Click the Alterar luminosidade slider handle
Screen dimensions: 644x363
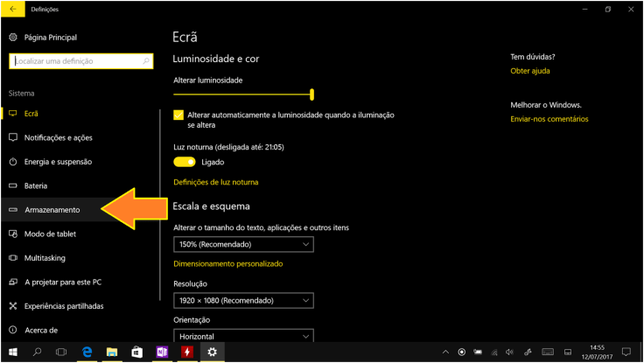(312, 94)
